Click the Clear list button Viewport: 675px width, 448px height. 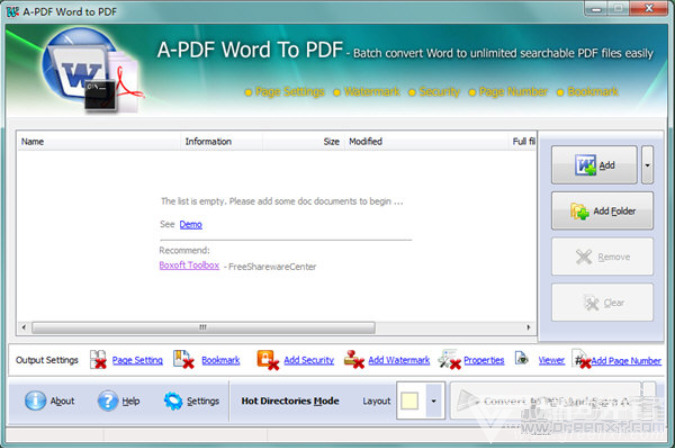tap(602, 303)
